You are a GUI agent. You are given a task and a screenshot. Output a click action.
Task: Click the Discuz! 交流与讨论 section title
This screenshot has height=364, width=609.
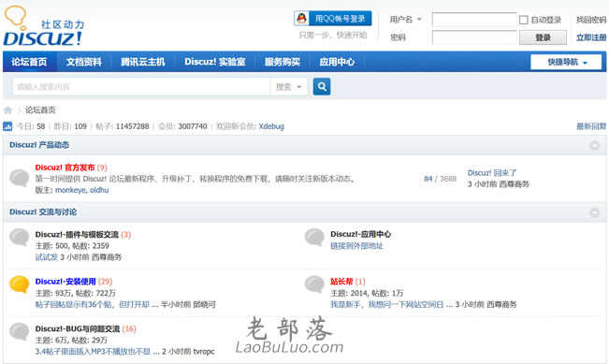point(43,212)
